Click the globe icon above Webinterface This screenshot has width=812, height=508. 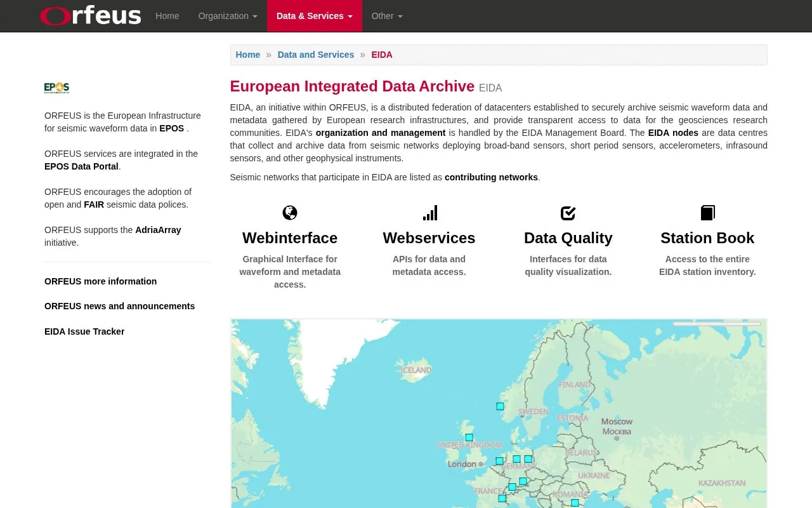(x=290, y=213)
